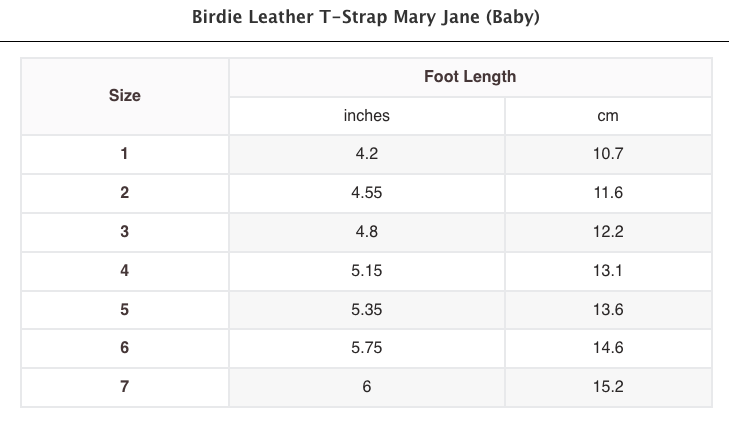The width and height of the screenshot is (729, 429).
Task: Select the 4.55 inches cell
Action: 366,193
